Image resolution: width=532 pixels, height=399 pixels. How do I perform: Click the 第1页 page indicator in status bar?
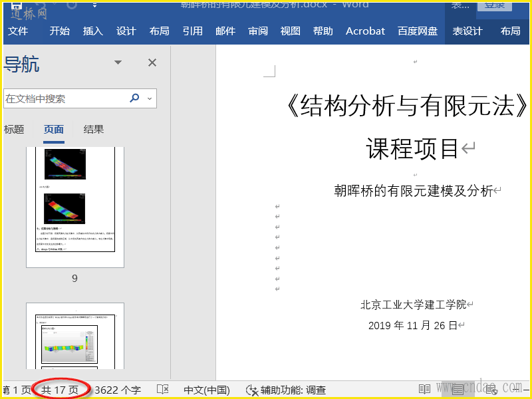point(17,390)
